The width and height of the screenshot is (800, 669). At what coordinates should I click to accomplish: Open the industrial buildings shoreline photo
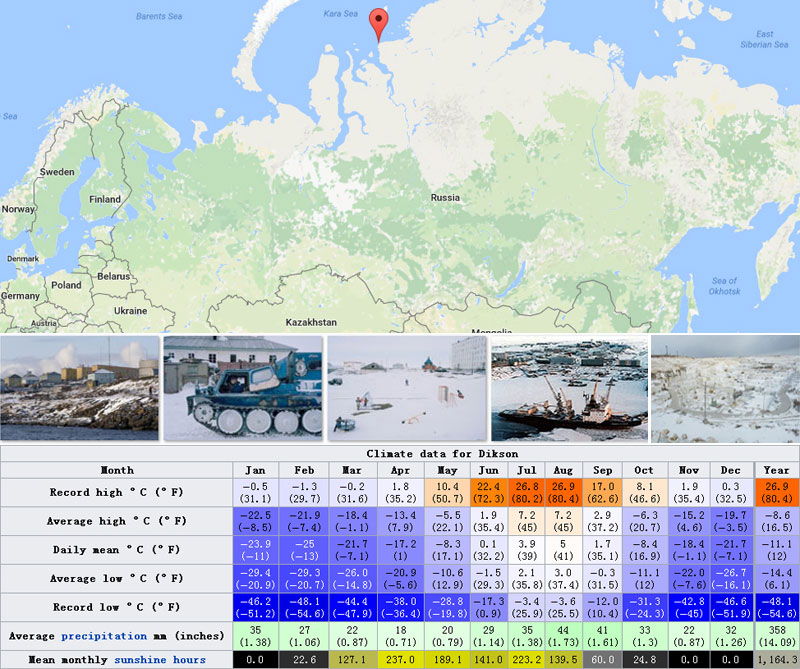tap(79, 389)
